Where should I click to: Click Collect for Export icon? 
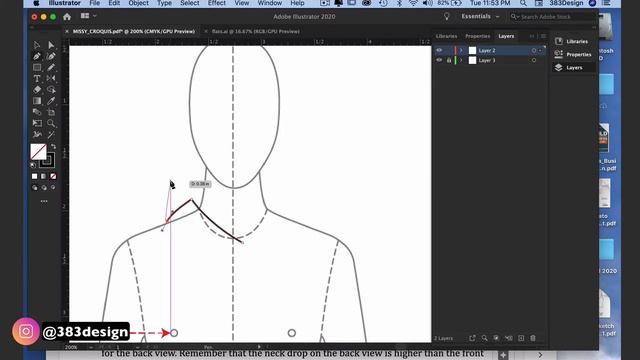472,338
